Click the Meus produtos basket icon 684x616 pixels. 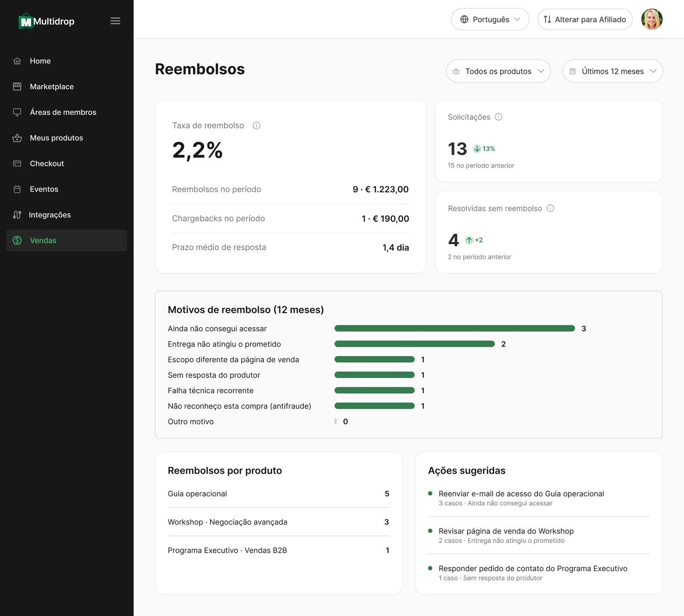tap(17, 138)
